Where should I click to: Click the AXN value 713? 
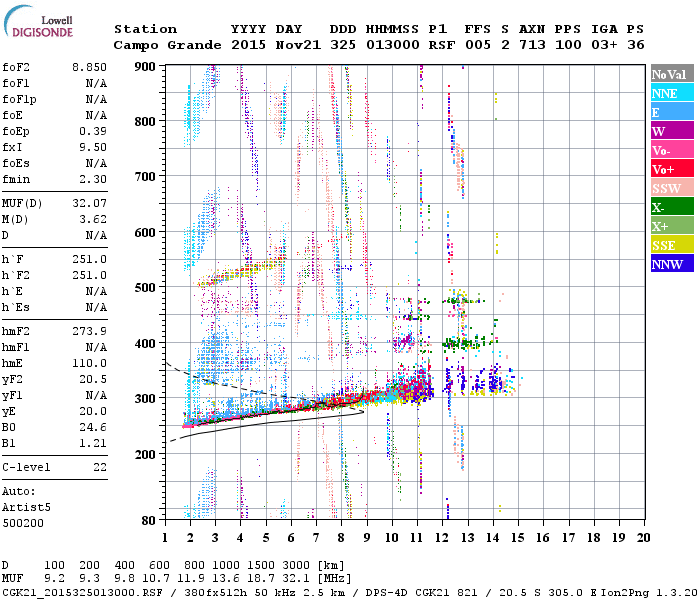point(532,45)
